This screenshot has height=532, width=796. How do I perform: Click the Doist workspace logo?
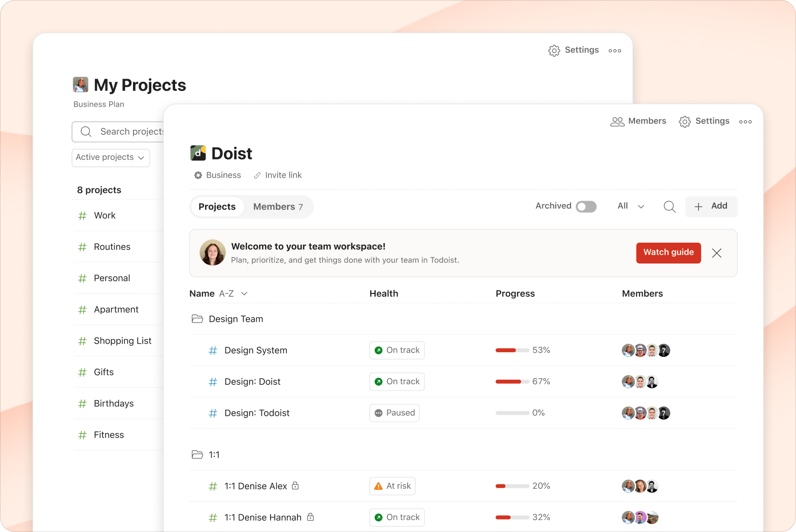click(x=198, y=153)
